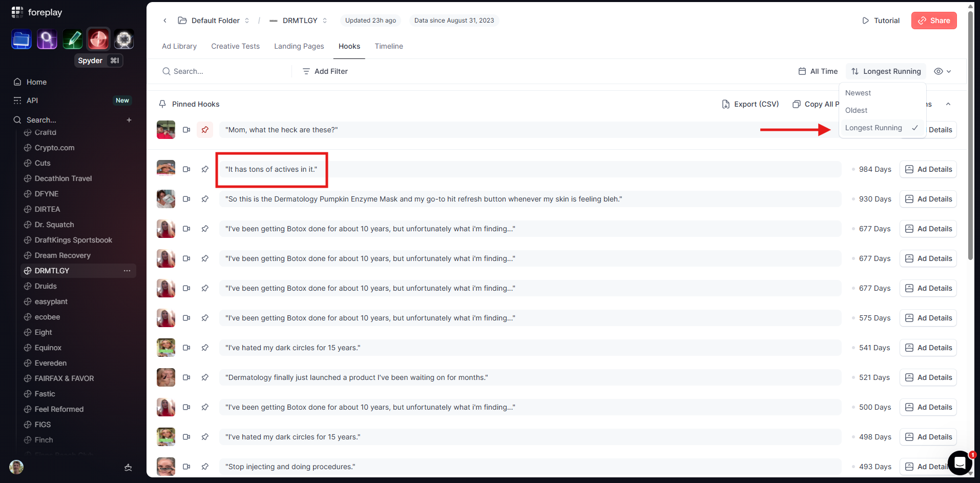Pin the "It has tons of actives" hook

pos(205,169)
